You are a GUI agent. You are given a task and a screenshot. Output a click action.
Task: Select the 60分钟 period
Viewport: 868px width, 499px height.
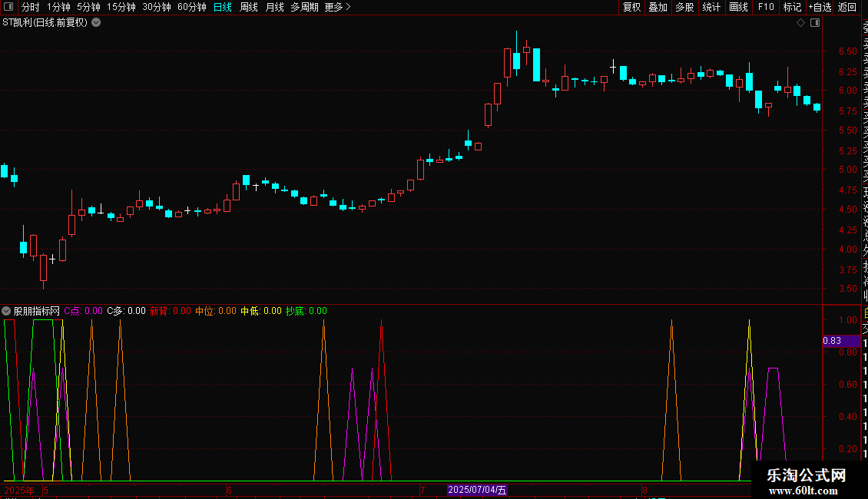192,7
